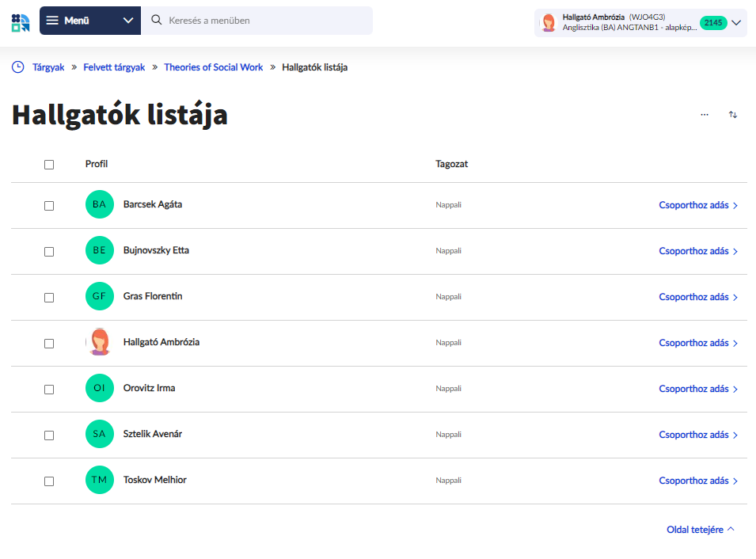Open the three-dots more options icon
The height and width of the screenshot is (559, 756).
(x=705, y=115)
